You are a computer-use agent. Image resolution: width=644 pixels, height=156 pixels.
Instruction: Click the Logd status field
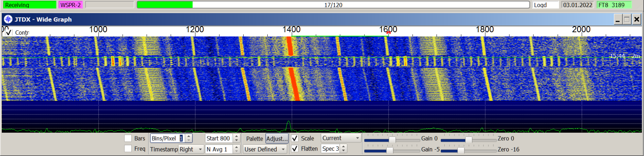click(x=546, y=5)
